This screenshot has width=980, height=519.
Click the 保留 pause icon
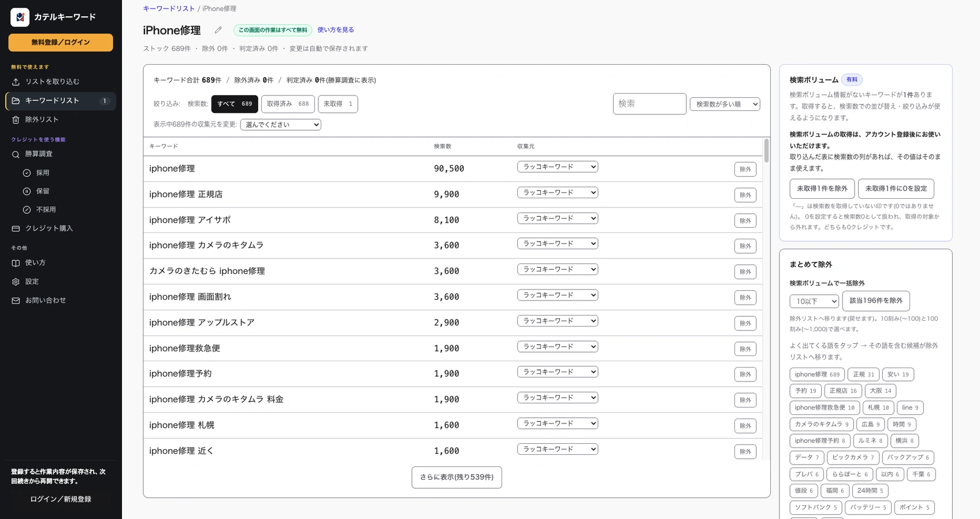click(27, 191)
